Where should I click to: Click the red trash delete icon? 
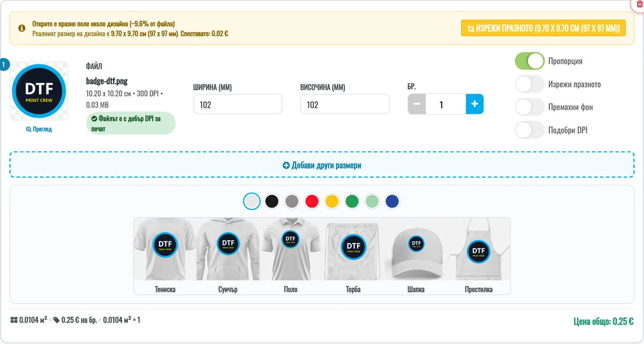coord(639,4)
